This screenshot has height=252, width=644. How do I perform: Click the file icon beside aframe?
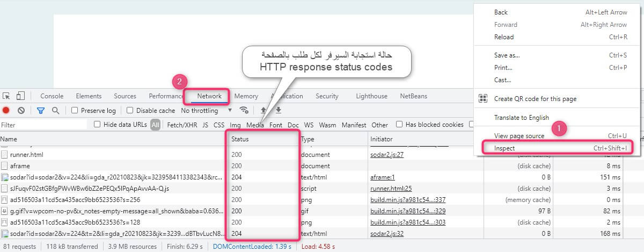5,167
